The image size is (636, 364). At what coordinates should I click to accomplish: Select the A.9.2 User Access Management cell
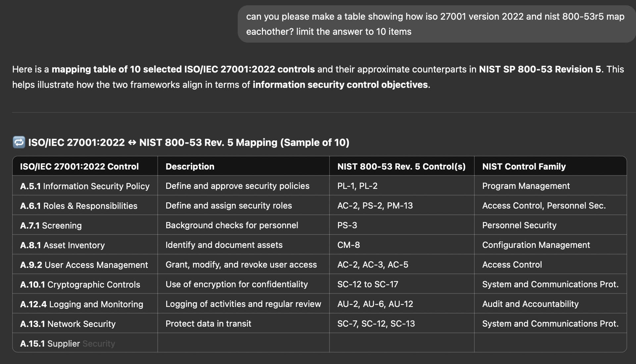pyautogui.click(x=85, y=265)
